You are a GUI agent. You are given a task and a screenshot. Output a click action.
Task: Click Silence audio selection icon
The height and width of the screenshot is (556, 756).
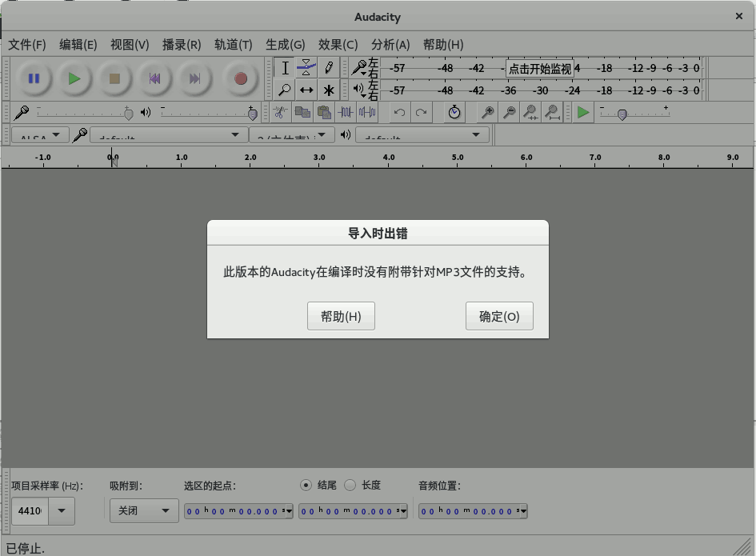[367, 112]
